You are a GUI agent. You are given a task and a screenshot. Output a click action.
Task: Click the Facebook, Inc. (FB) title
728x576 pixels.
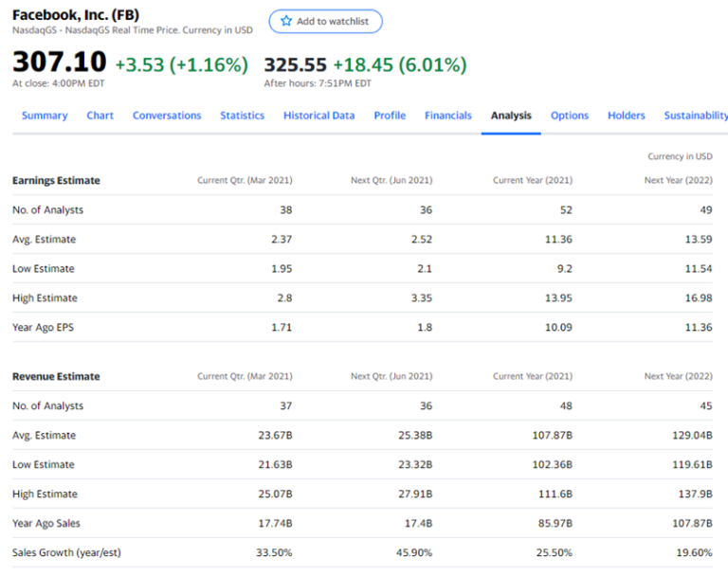click(76, 15)
